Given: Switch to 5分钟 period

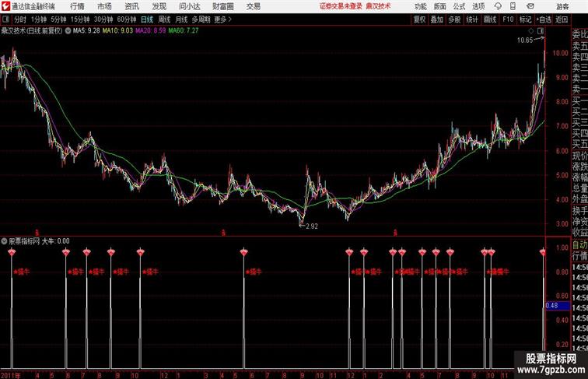Looking at the screenshot, I should [x=58, y=19].
